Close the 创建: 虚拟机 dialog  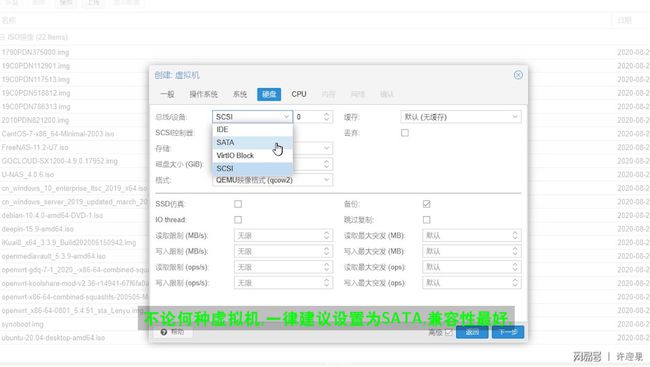pos(518,75)
